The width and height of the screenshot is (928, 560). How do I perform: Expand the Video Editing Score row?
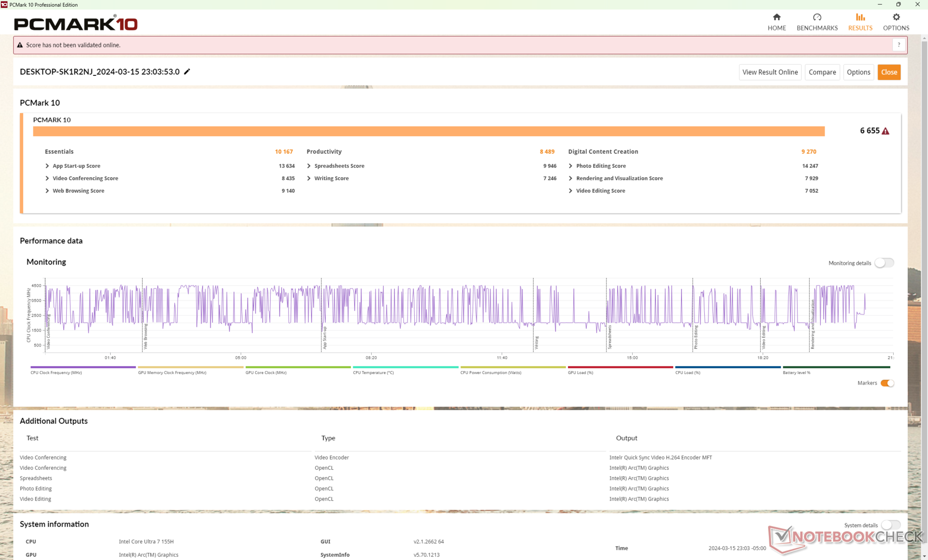(x=571, y=191)
